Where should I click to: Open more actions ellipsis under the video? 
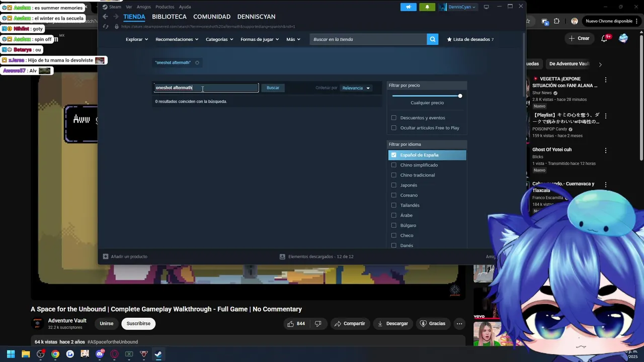tap(459, 324)
